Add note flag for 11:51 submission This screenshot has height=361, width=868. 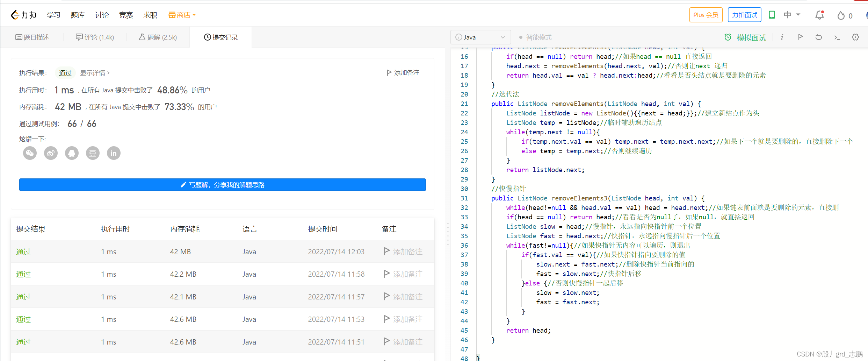click(386, 341)
